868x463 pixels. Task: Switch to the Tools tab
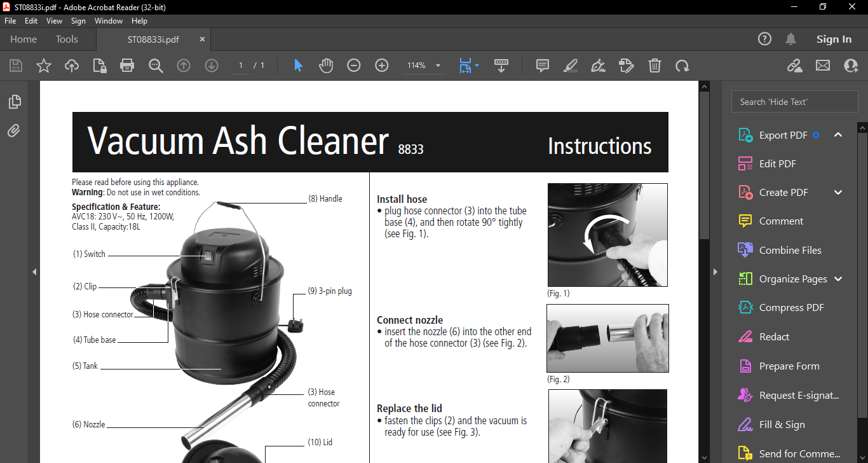point(67,39)
